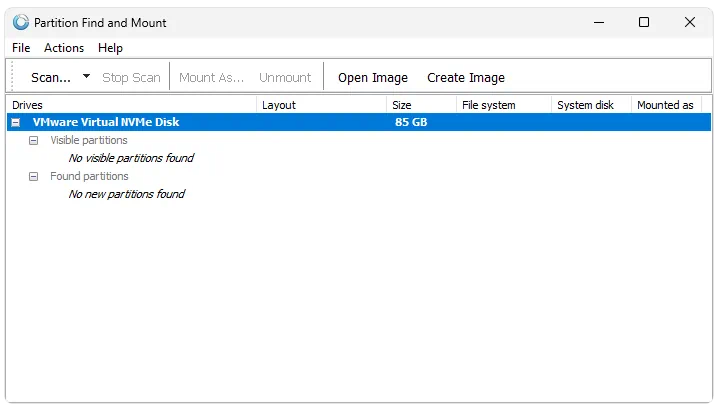Click the Scan... toolbar button

tap(51, 77)
